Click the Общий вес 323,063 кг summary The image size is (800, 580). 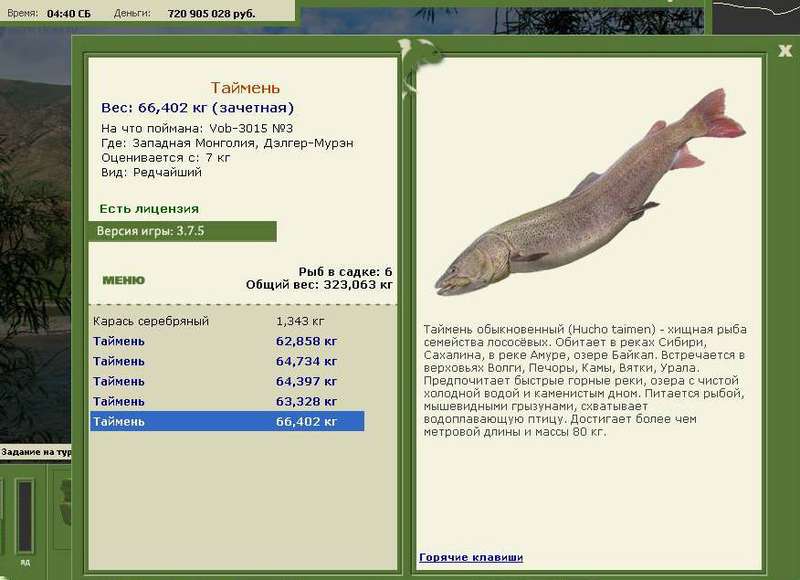319,285
